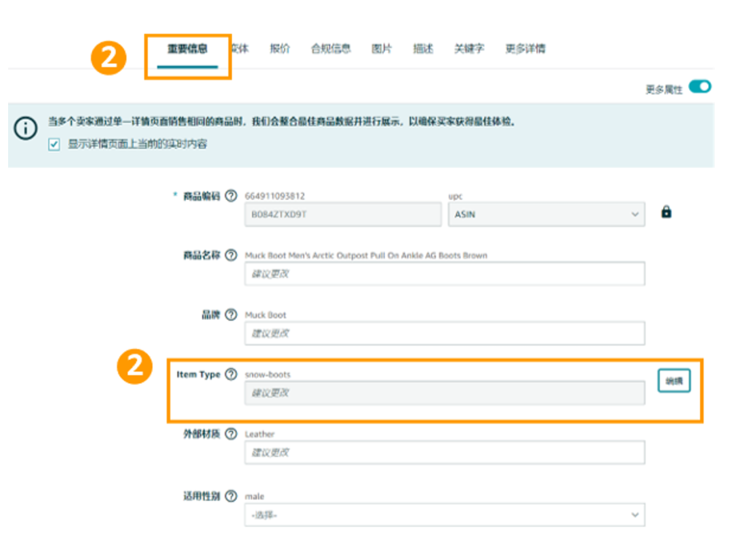This screenshot has height=560, width=732.
Task: Enable the live content checkbox in banner
Action: coord(53,144)
